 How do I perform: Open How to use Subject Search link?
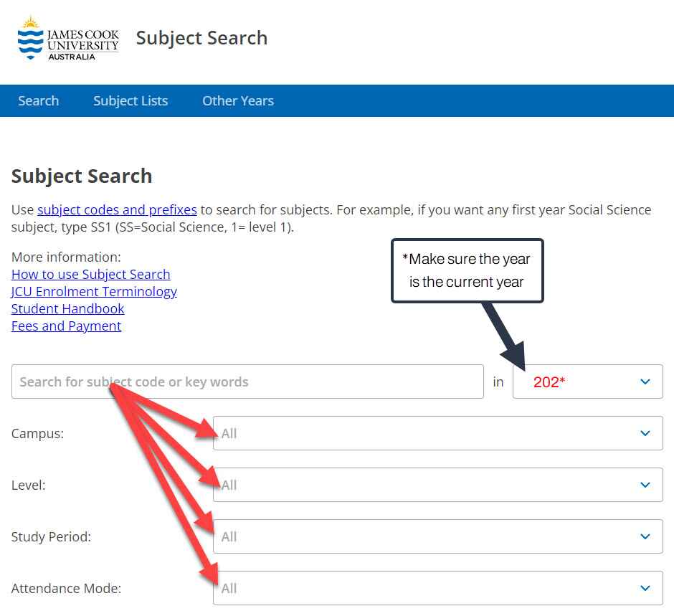(90, 274)
